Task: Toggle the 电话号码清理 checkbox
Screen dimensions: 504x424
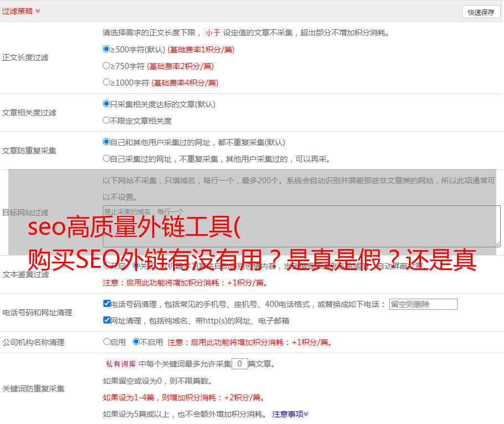Action: (107, 304)
